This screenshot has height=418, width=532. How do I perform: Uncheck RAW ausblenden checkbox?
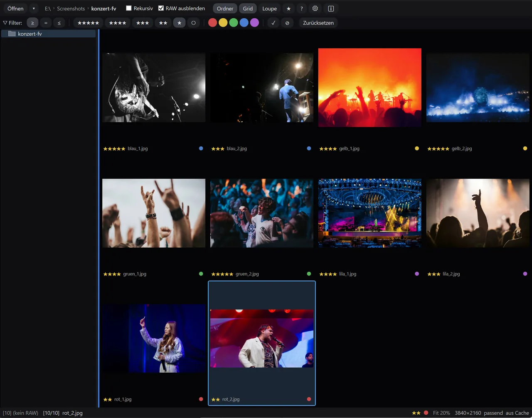(161, 8)
